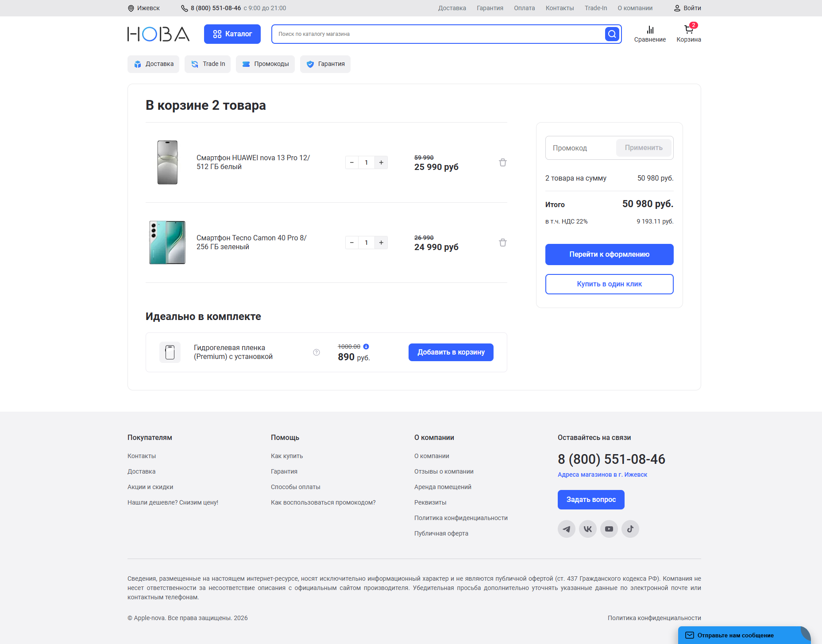This screenshot has width=822, height=644.
Task: Open the YouTube social link
Action: tap(609, 529)
